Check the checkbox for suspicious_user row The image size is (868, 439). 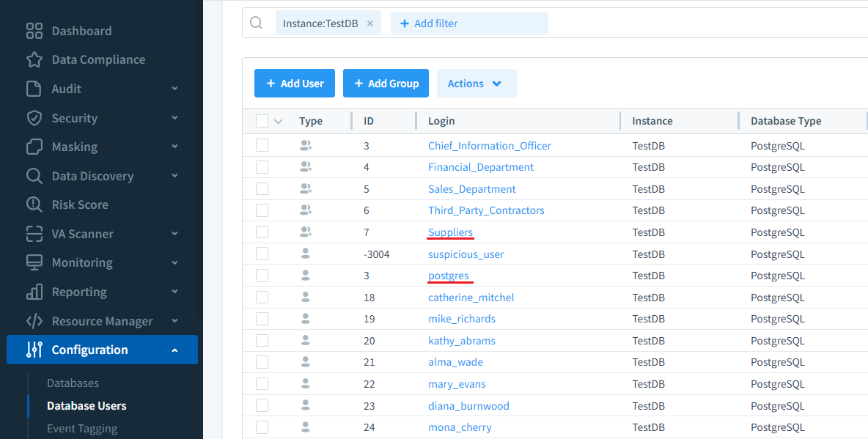point(262,254)
